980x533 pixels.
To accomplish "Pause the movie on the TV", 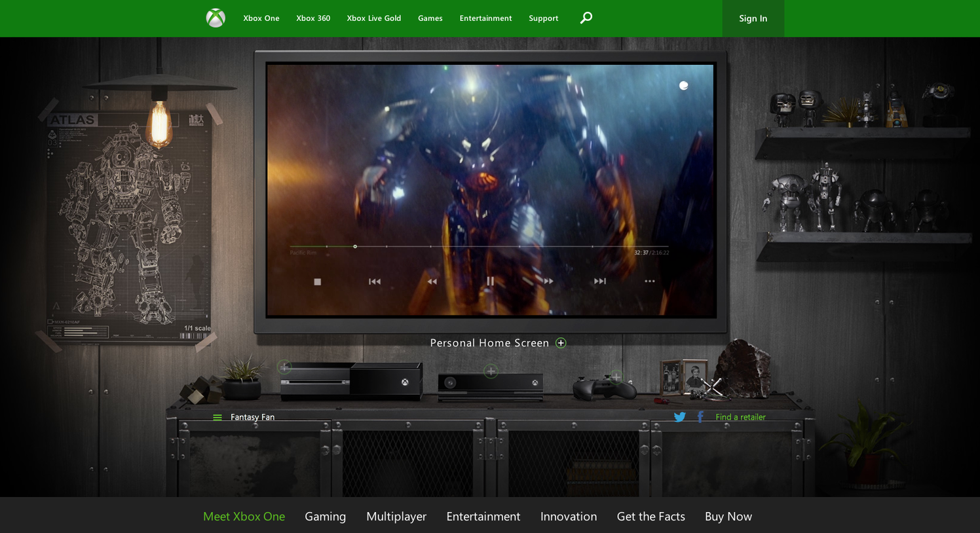I will tap(490, 281).
